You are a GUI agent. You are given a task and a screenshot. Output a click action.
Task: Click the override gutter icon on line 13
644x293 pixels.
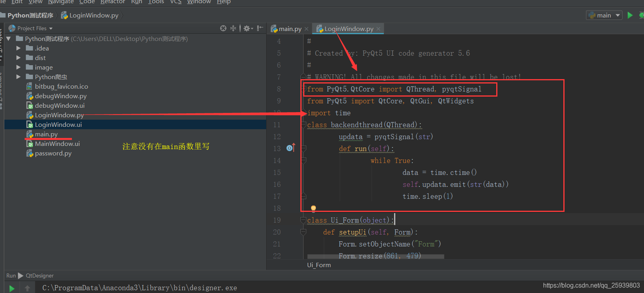click(x=291, y=148)
